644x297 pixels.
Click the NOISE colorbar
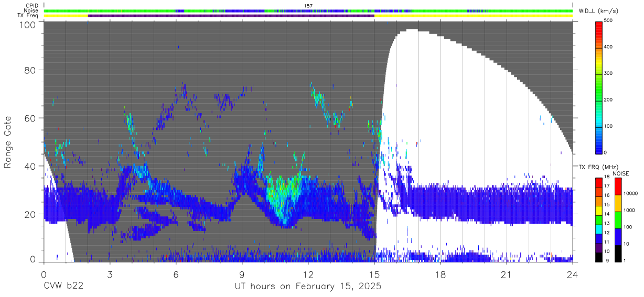[618, 219]
